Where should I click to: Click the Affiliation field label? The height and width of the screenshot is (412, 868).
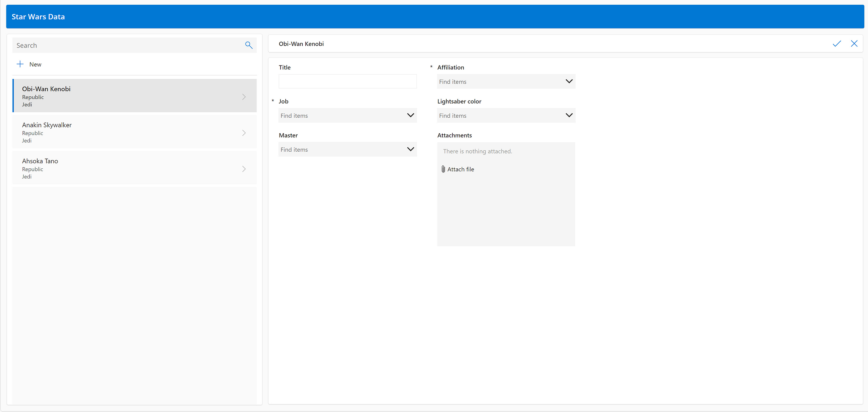coord(451,67)
